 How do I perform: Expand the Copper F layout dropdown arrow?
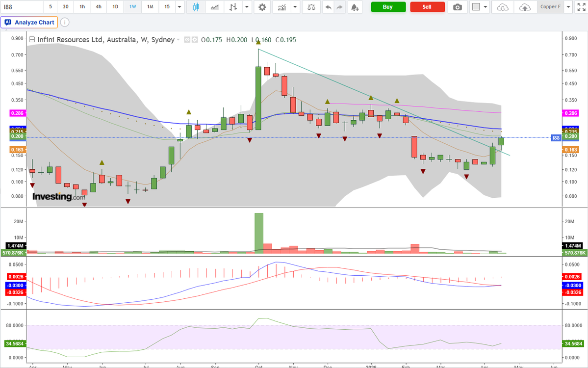[x=568, y=7]
